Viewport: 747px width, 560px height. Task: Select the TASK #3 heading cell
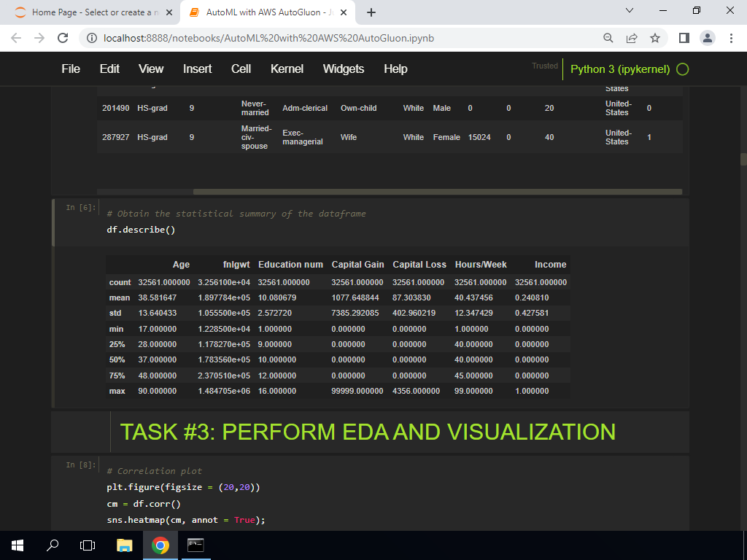coord(370,432)
